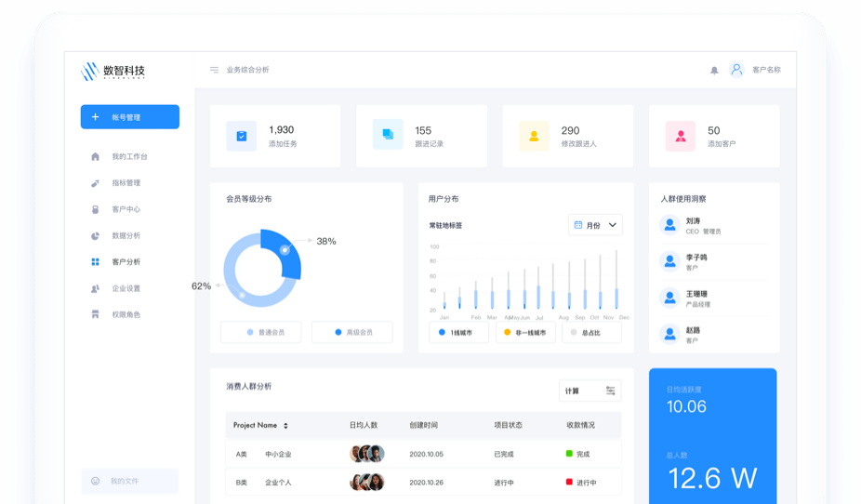The height and width of the screenshot is (504, 861).
Task: Click the 创建时间 column header
Action: coord(423,425)
